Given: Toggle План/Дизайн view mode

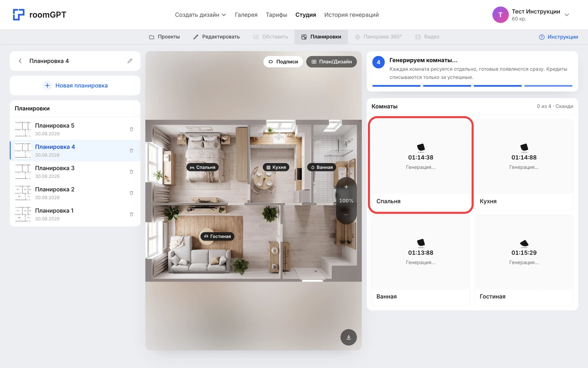Looking at the screenshot, I should click(x=331, y=62).
